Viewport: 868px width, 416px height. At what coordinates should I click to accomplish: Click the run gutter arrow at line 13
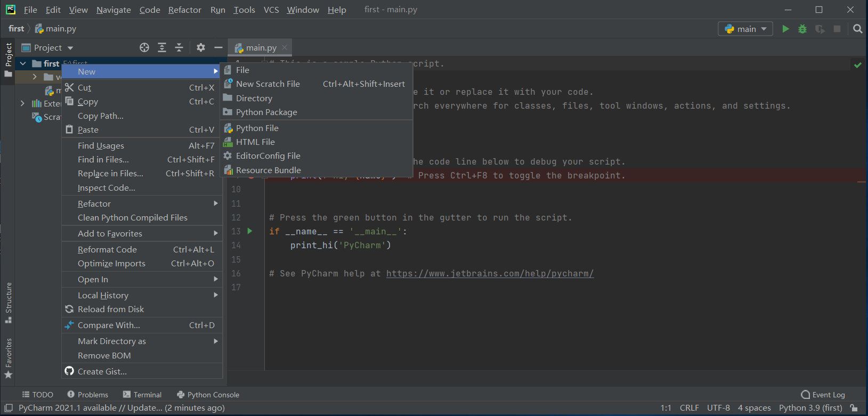(250, 231)
